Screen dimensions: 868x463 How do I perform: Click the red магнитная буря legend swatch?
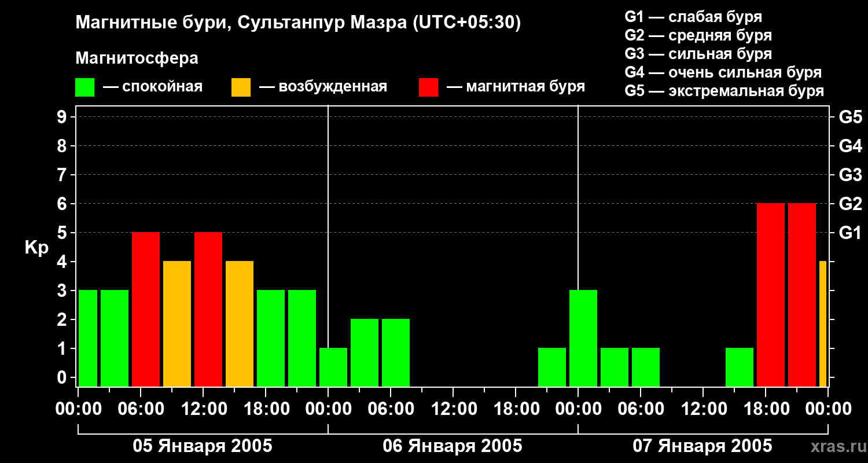coord(429,87)
